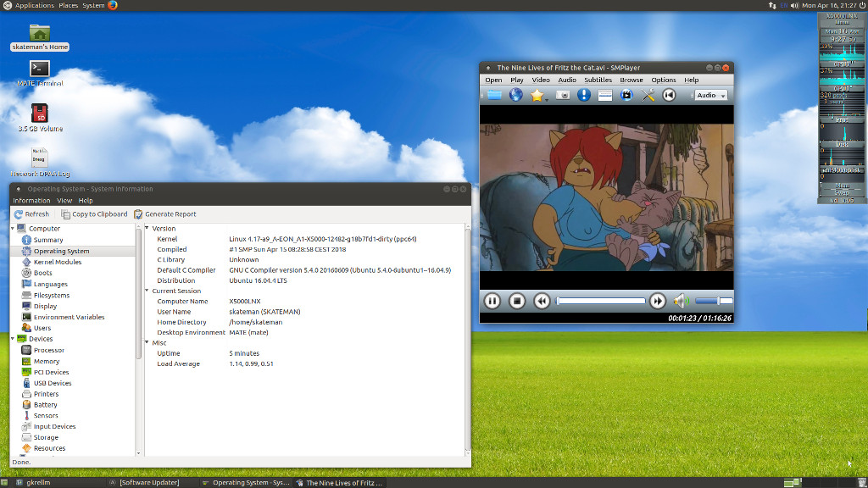The image size is (868, 488).
Task: Select Filesystems in the sidebar
Action: click(x=52, y=296)
